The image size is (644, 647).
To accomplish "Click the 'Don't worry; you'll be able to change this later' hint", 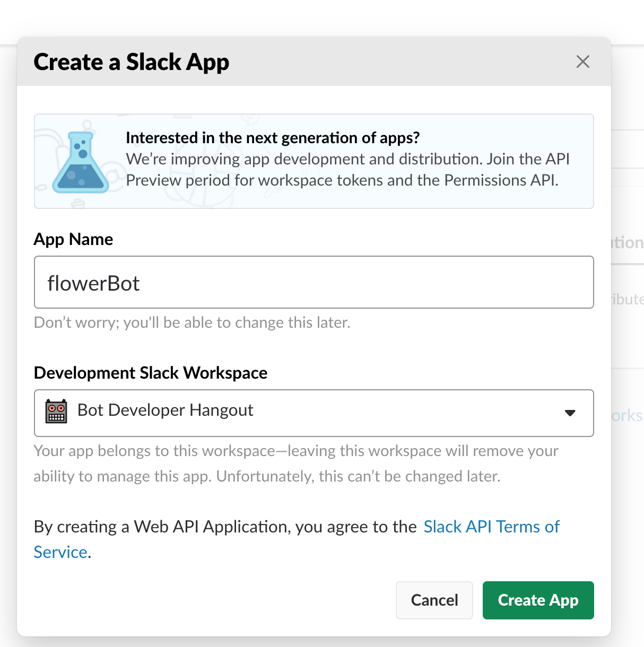I will [x=192, y=322].
